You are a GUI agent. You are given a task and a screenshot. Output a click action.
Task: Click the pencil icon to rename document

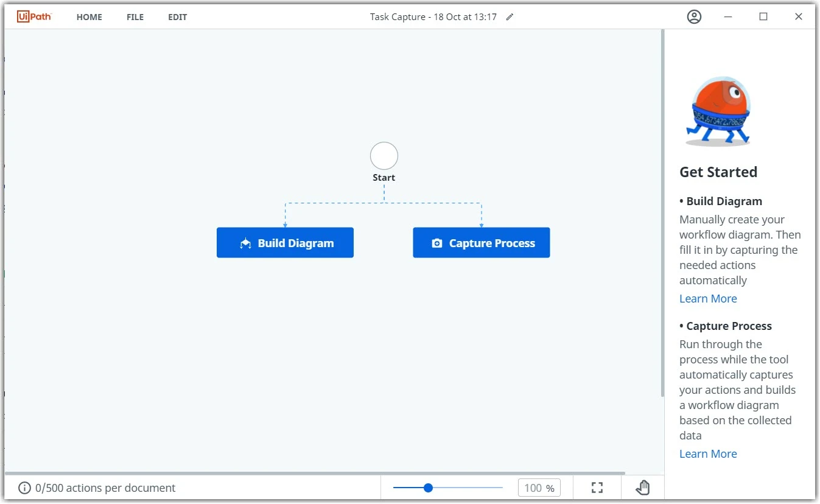[510, 17]
